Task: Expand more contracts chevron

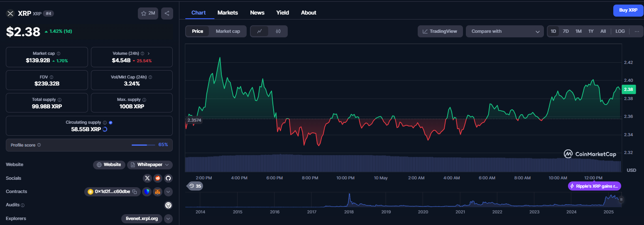Action: coord(168,192)
